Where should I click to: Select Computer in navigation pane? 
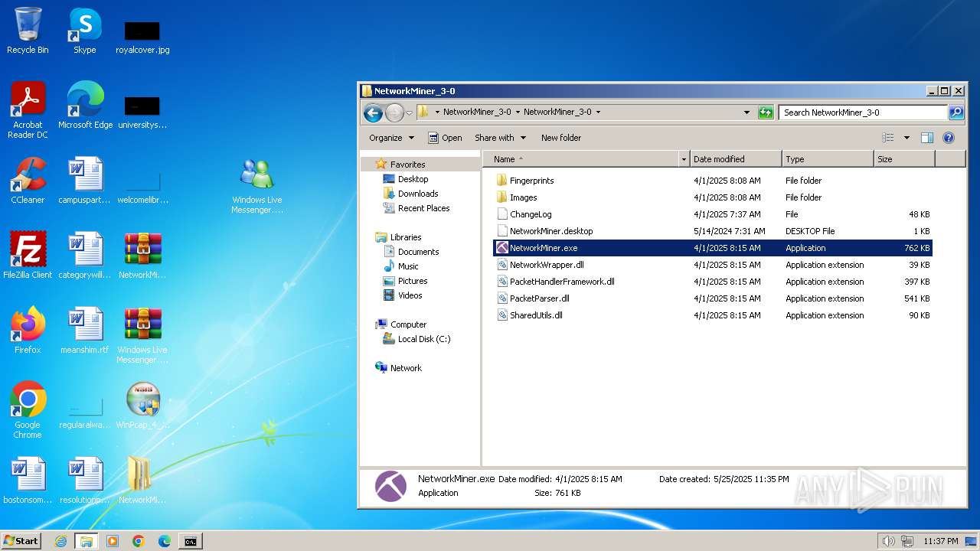(x=408, y=324)
